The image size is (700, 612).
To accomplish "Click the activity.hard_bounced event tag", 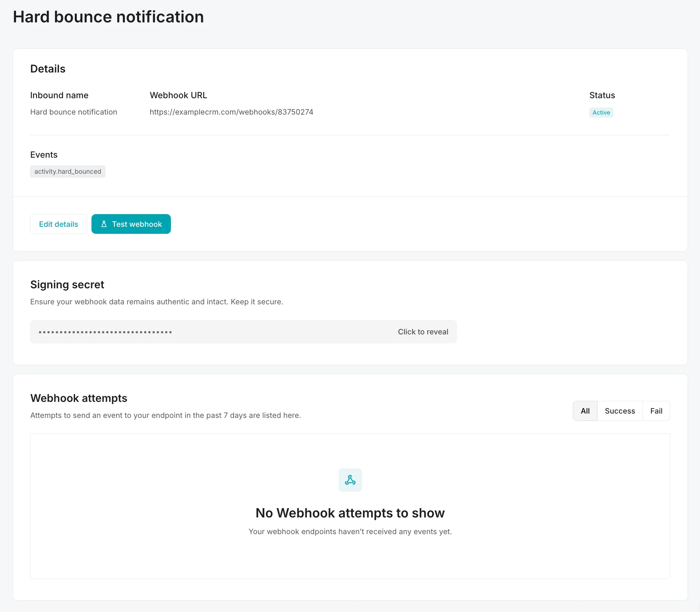I will pyautogui.click(x=67, y=171).
